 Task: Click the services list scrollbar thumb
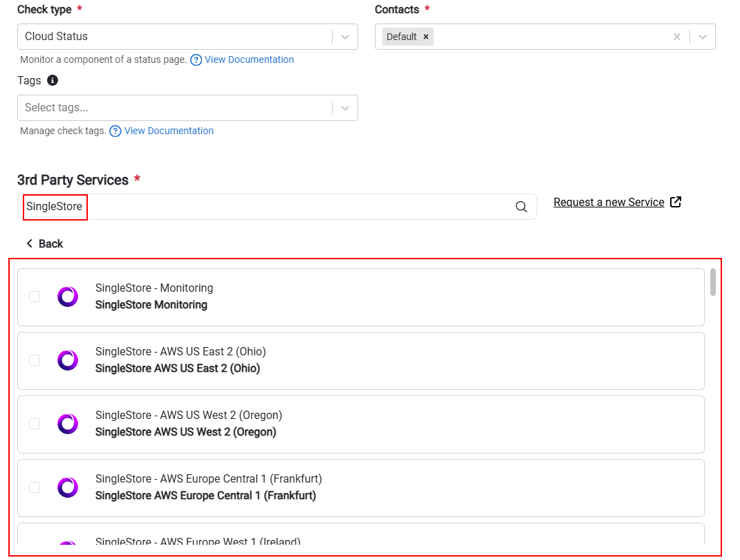tap(712, 282)
